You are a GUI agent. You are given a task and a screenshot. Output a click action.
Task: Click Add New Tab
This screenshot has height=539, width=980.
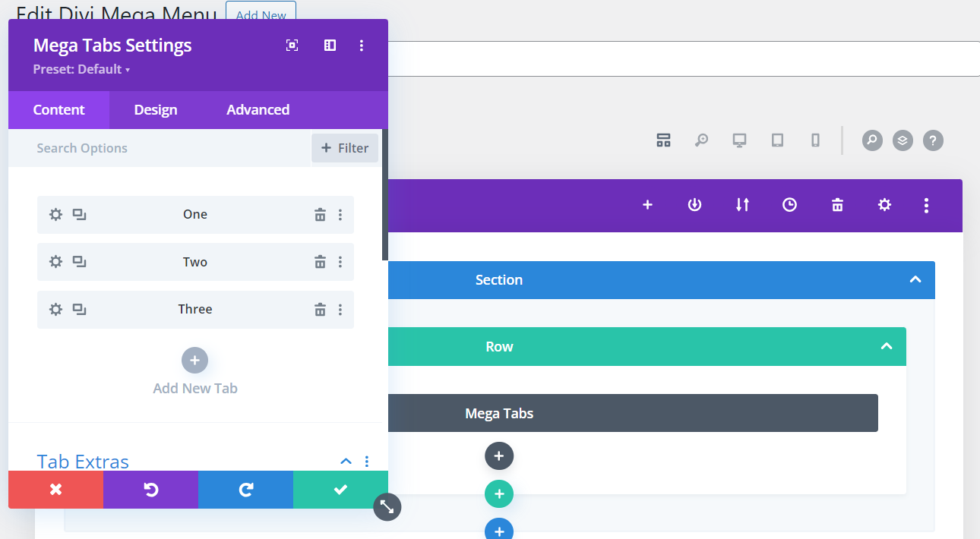[194, 360]
